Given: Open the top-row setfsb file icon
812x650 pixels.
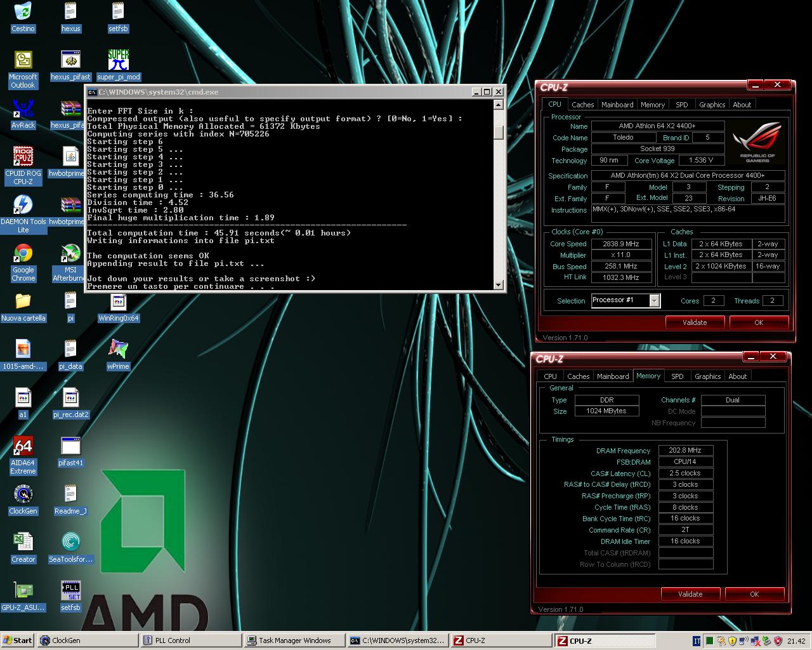Looking at the screenshot, I should pyautogui.click(x=118, y=17).
